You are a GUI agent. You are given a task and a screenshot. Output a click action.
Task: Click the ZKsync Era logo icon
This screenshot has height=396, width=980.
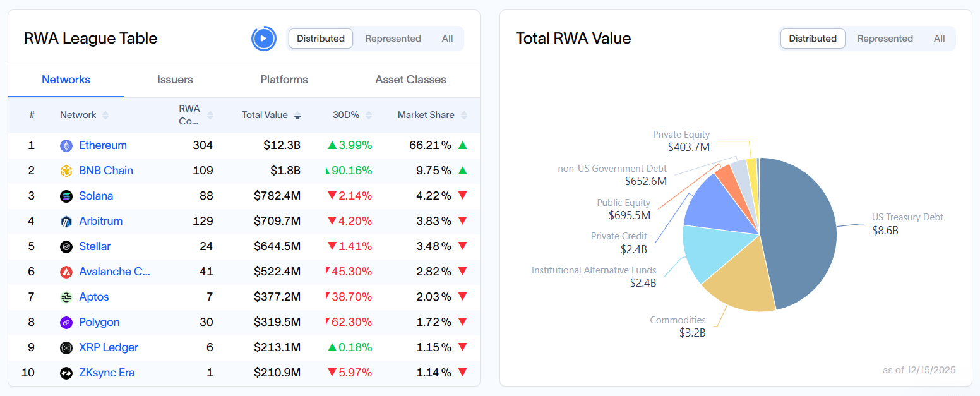[66, 373]
